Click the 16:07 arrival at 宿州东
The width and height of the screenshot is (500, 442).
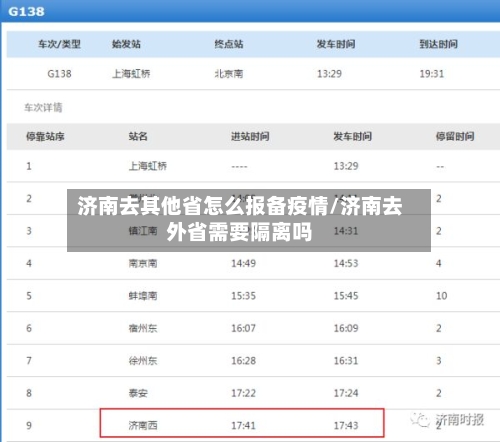[244, 328]
